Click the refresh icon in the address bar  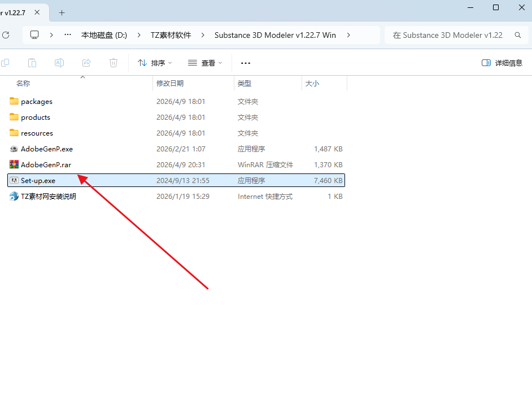point(6,35)
